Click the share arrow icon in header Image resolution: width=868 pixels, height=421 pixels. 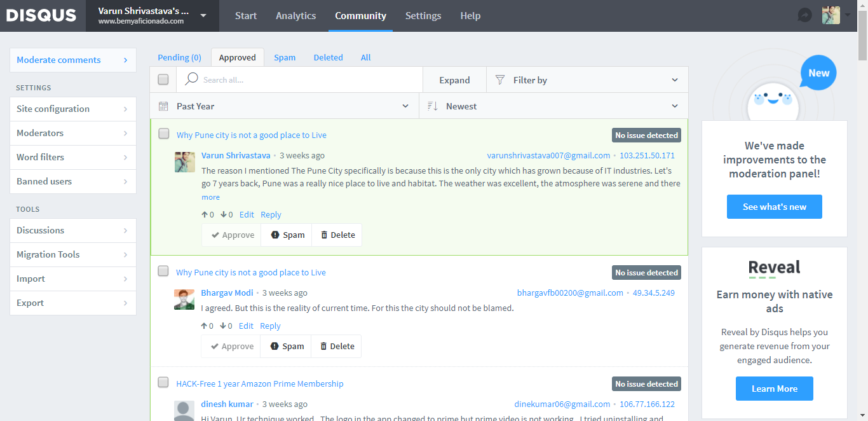(804, 15)
